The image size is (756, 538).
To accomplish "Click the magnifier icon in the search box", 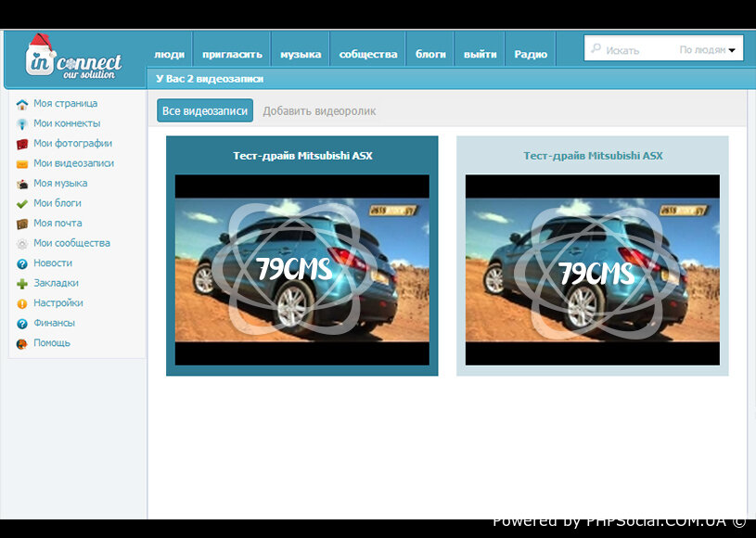I will point(596,49).
